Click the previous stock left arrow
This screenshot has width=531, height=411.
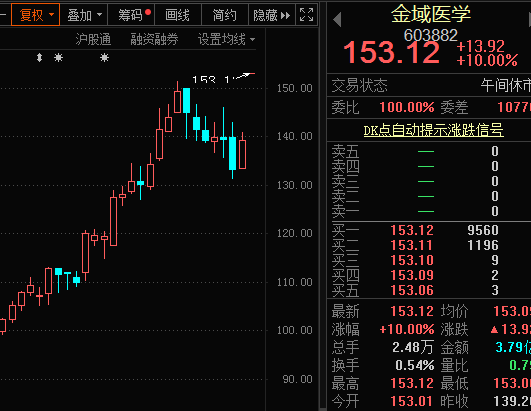(337, 20)
